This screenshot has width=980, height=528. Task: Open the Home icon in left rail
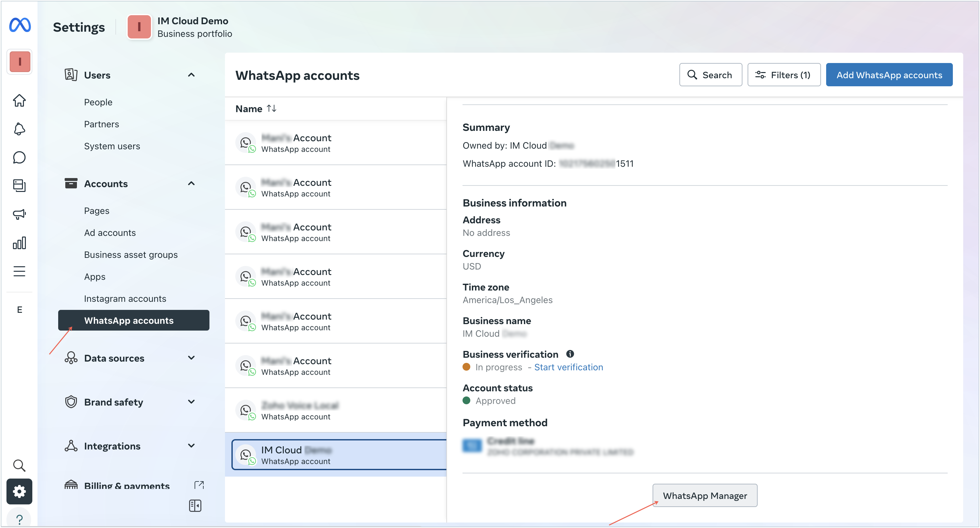pyautogui.click(x=19, y=100)
